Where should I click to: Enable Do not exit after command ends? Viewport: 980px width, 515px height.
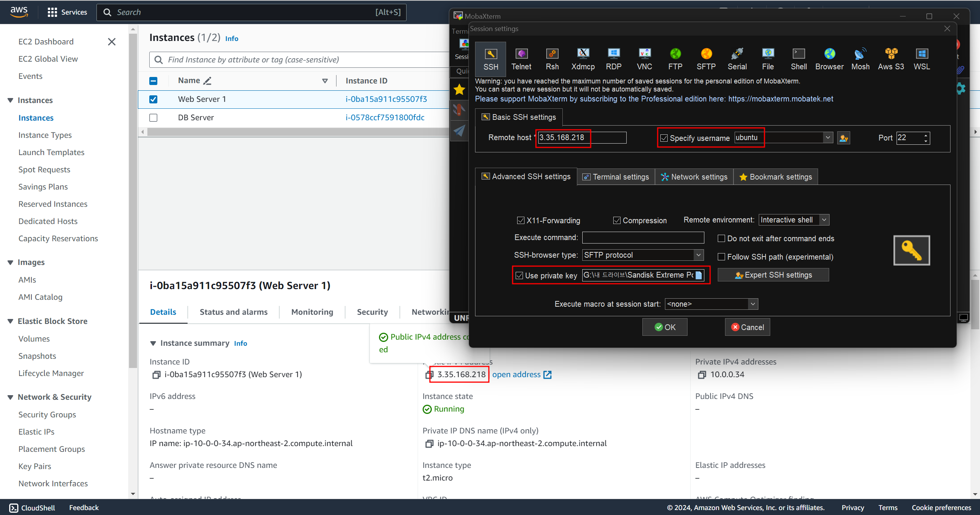[x=721, y=239]
